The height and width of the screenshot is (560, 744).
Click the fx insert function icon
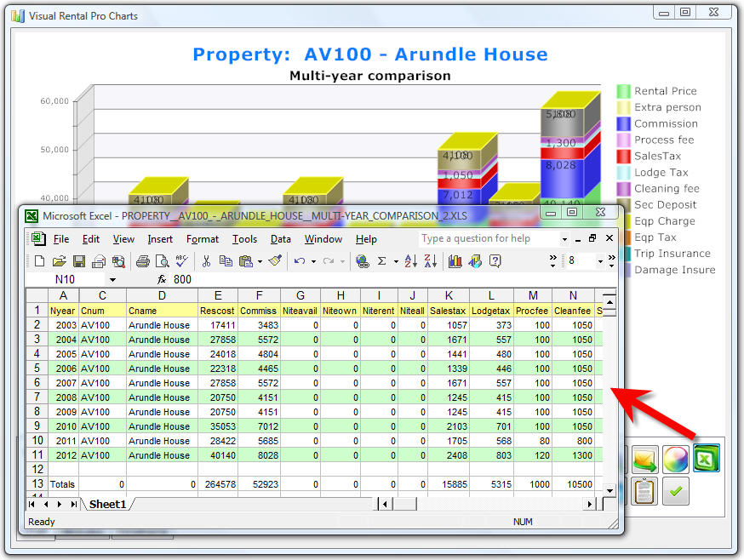(x=162, y=279)
